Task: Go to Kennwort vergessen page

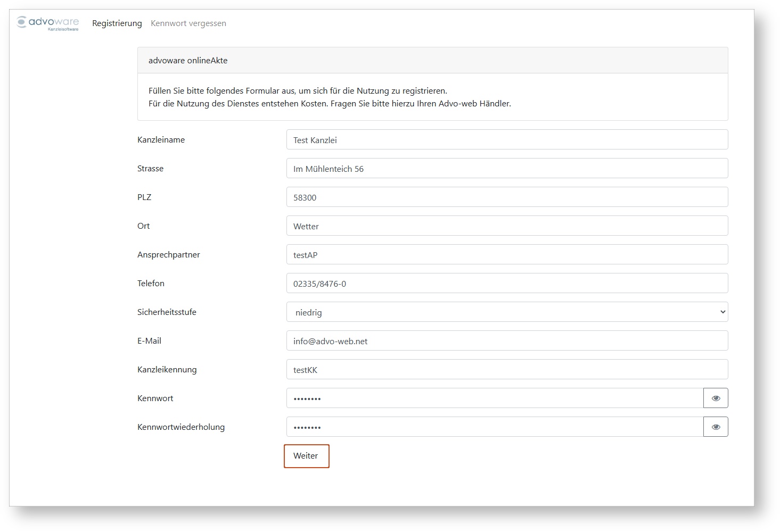Action: [x=188, y=23]
